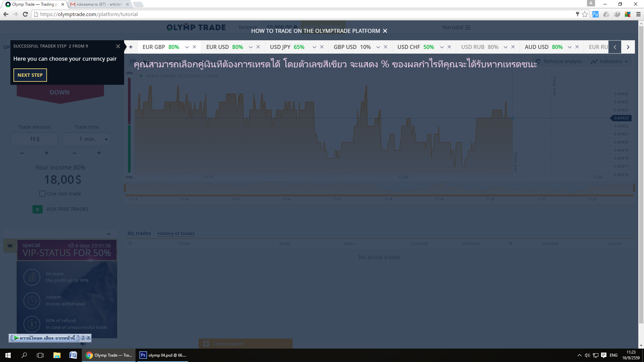Click the NEXT STEP button

30,75
